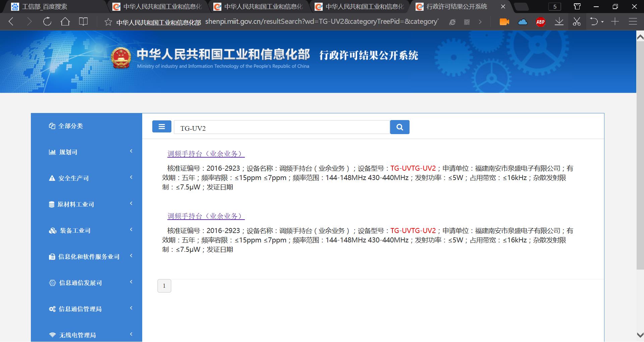Click the page scrollbar down arrow
Image resolution: width=644 pixels, height=342 pixels.
click(x=640, y=335)
